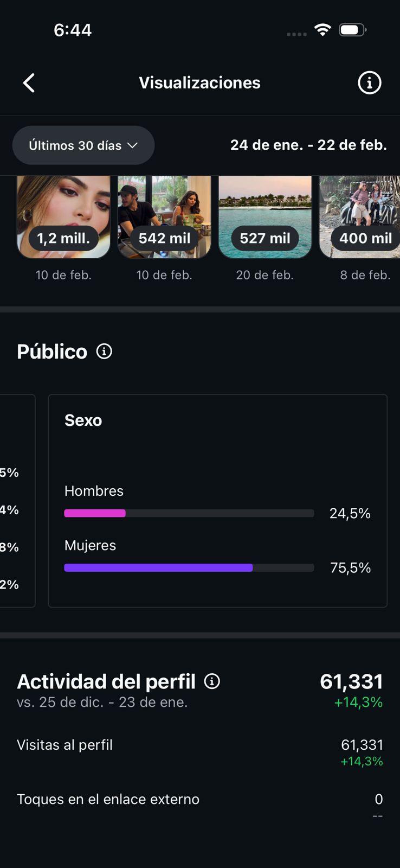Tap Toques en el enlace externo row

pyautogui.click(x=199, y=800)
